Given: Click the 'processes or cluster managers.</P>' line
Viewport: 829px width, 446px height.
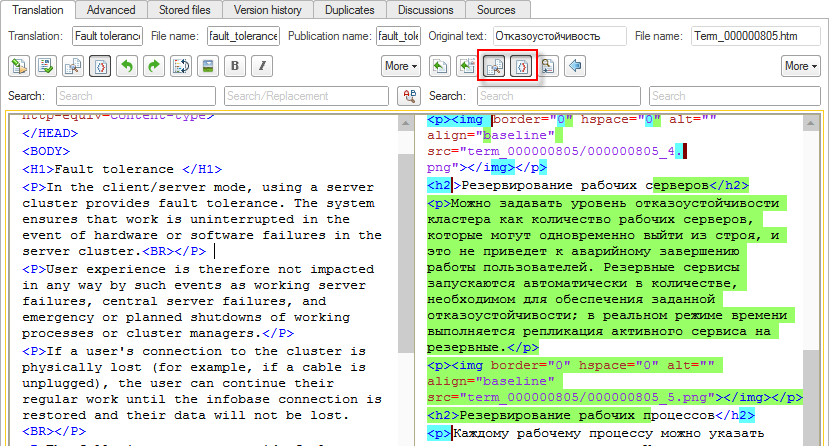Looking at the screenshot, I should (x=158, y=333).
